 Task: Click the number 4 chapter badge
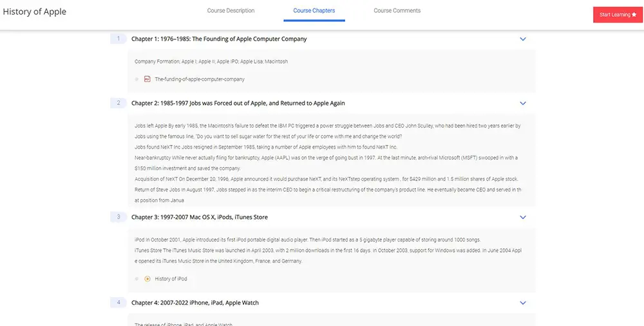point(118,303)
